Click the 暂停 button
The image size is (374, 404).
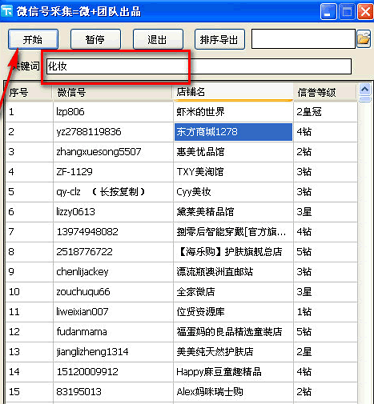[x=95, y=40]
